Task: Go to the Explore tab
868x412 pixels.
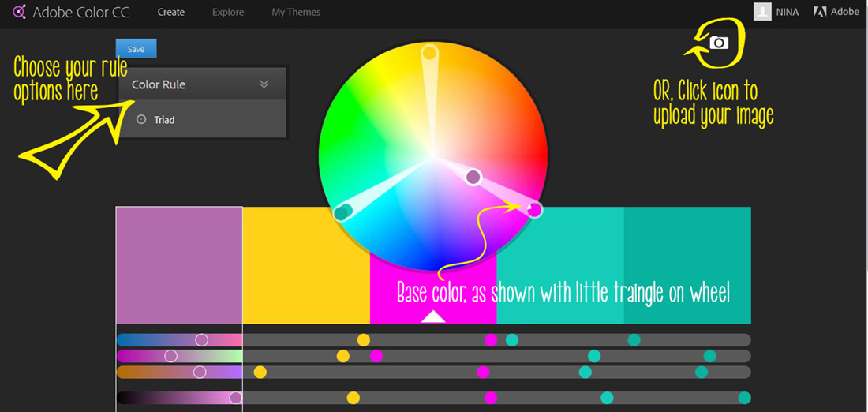Action: click(x=228, y=12)
